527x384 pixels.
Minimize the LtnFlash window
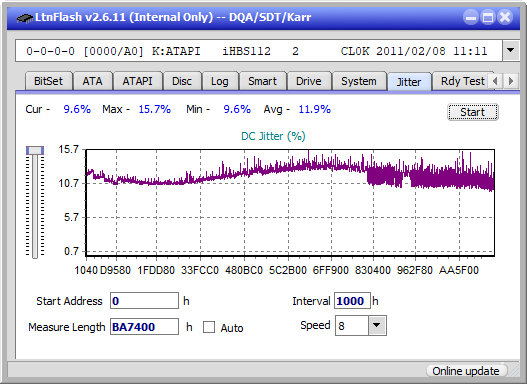point(471,17)
